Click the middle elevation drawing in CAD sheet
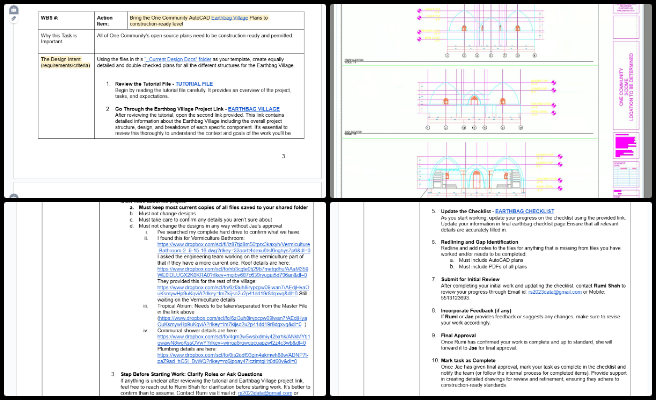The width and height of the screenshot is (656, 400). [x=487, y=99]
